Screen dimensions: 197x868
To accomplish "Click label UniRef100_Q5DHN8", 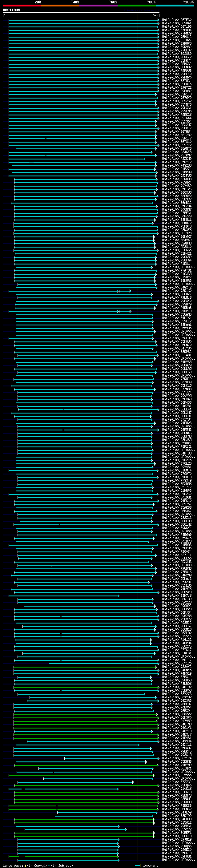I will pyautogui.click(x=177, y=761).
